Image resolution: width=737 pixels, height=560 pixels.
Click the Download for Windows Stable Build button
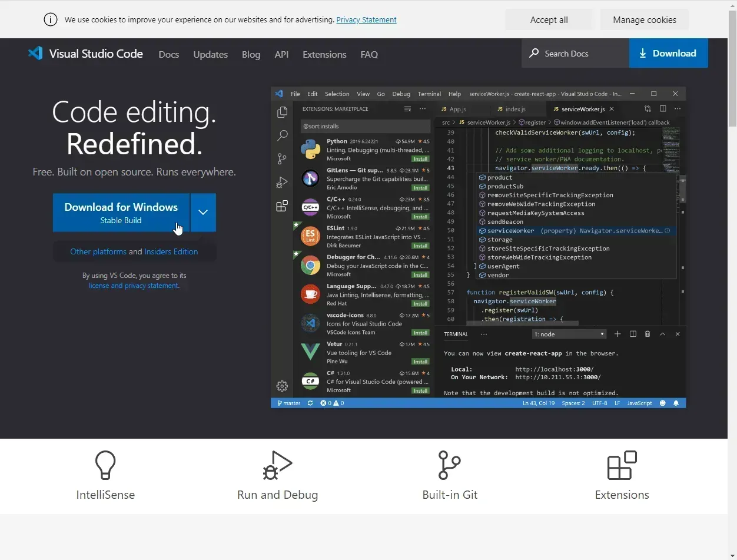click(x=121, y=213)
